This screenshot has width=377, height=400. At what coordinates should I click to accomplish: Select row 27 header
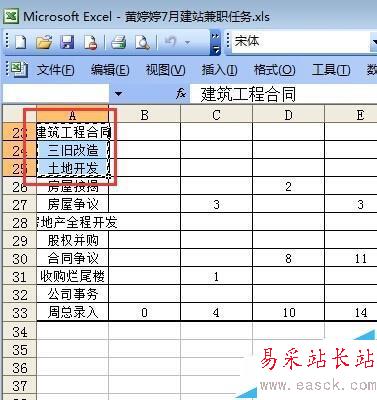[19, 204]
